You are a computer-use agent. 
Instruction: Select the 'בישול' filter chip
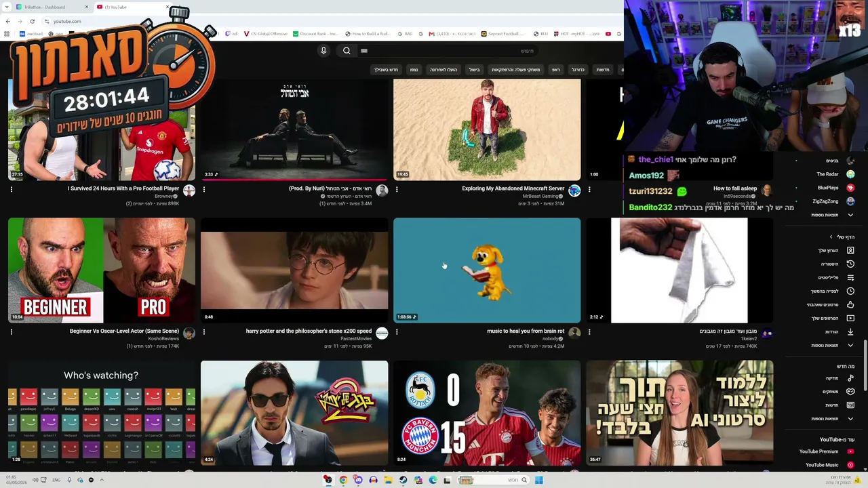(475, 70)
